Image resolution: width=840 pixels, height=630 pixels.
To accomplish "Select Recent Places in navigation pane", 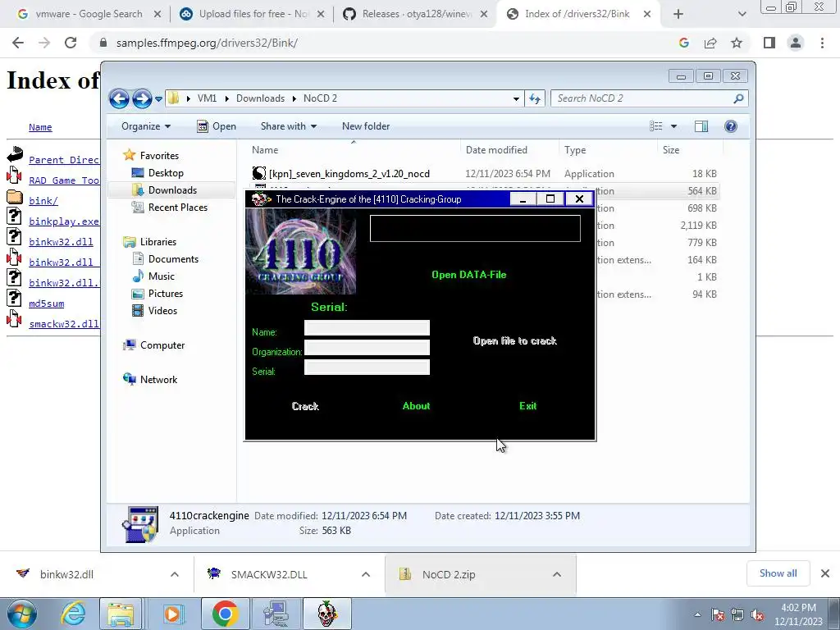I will [x=178, y=208].
